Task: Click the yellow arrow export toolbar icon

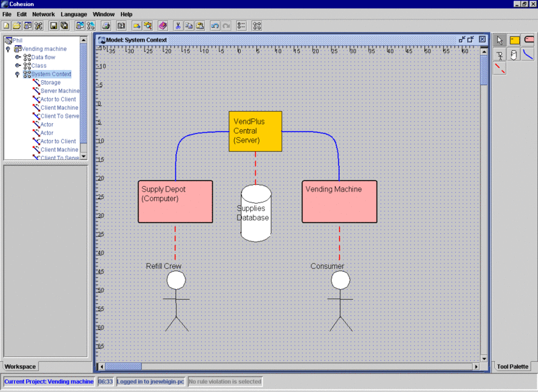Action: (x=137, y=26)
